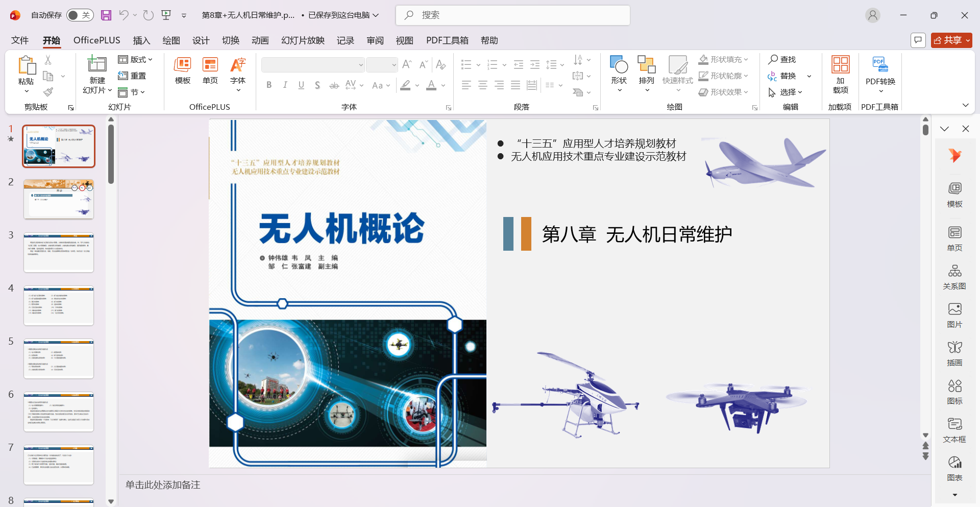The image size is (980, 507).
Task: Click 快速样式 button
Action: pyautogui.click(x=678, y=74)
